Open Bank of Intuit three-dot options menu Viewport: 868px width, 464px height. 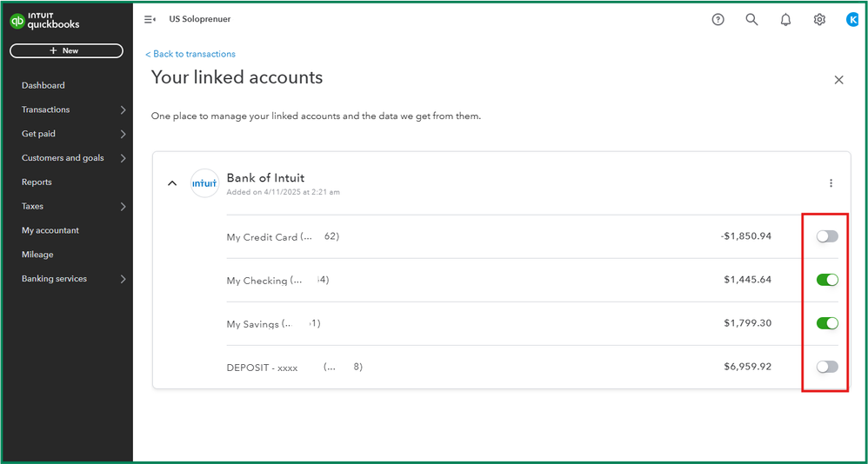point(831,183)
